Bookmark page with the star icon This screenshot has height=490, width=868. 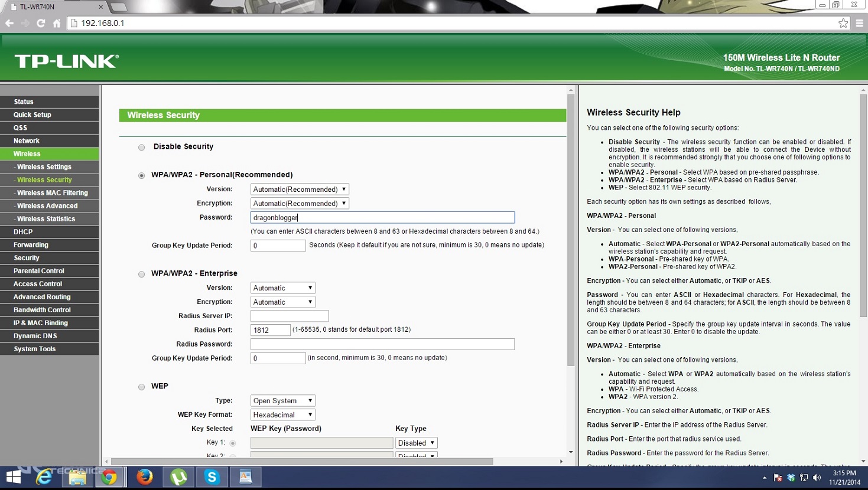(x=843, y=23)
